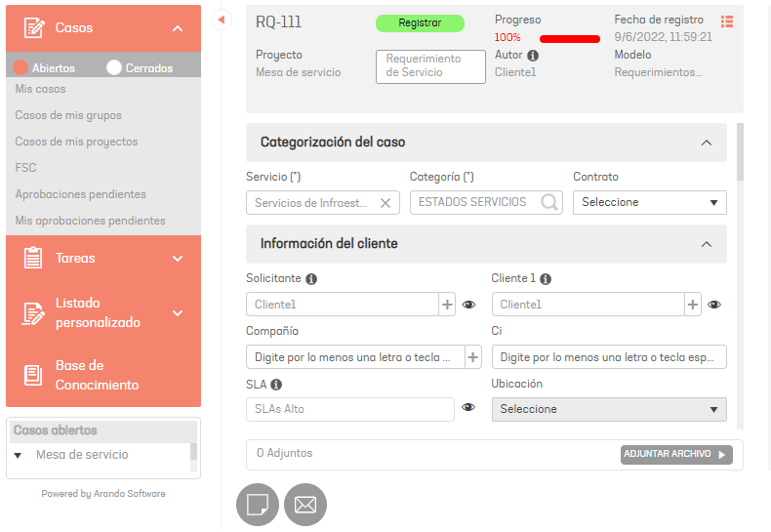Clear the Servicio field with the X icon
The image size is (771, 532).
[x=385, y=203]
